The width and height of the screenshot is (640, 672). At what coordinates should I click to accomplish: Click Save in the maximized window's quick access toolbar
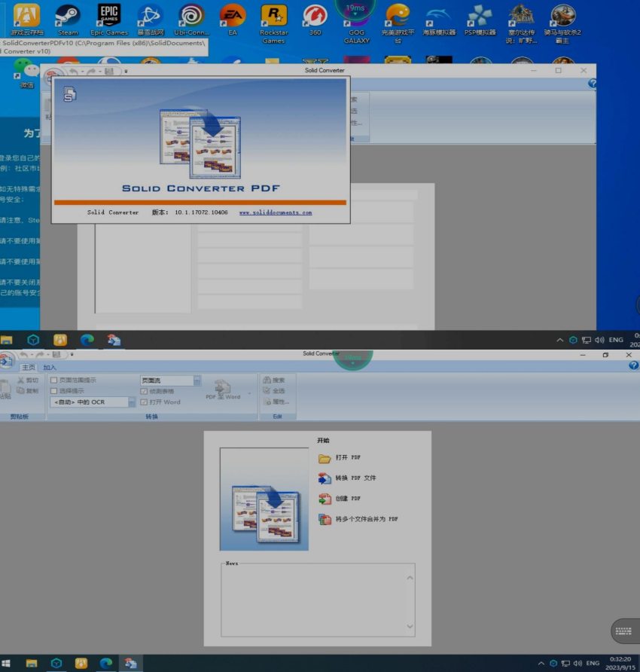pyautogui.click(x=56, y=354)
